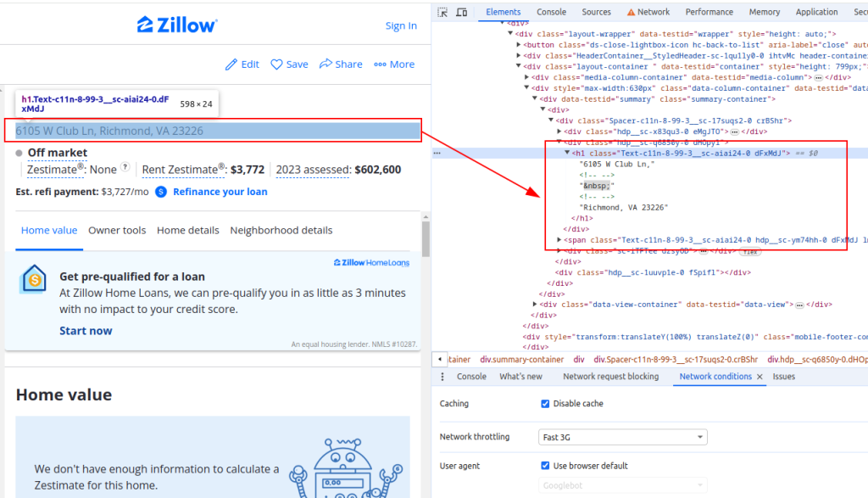868x498 pixels.
Task: Open the Application tab
Action: coord(816,12)
